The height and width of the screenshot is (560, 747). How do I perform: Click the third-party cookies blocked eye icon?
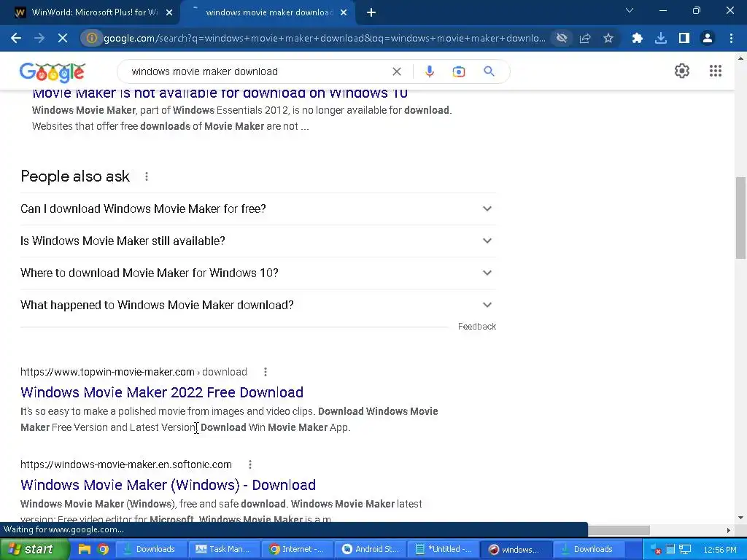coord(562,38)
